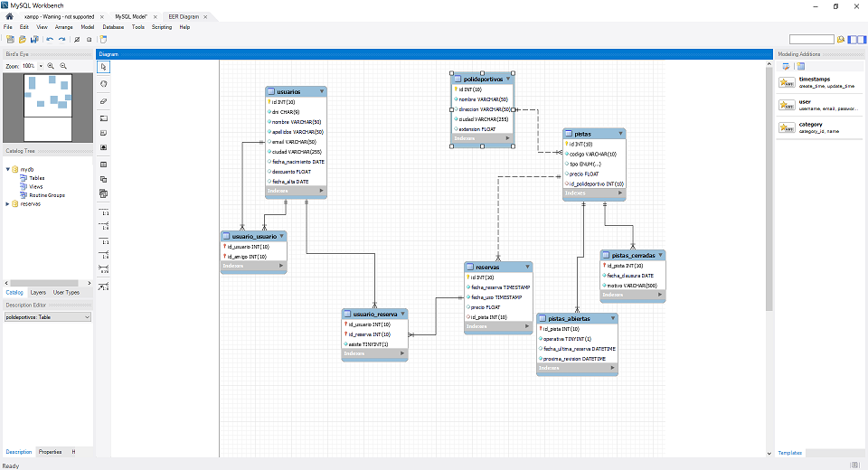Expand the reservas schema tree node
Screen dimensions: 868x470
pyautogui.click(x=7, y=203)
